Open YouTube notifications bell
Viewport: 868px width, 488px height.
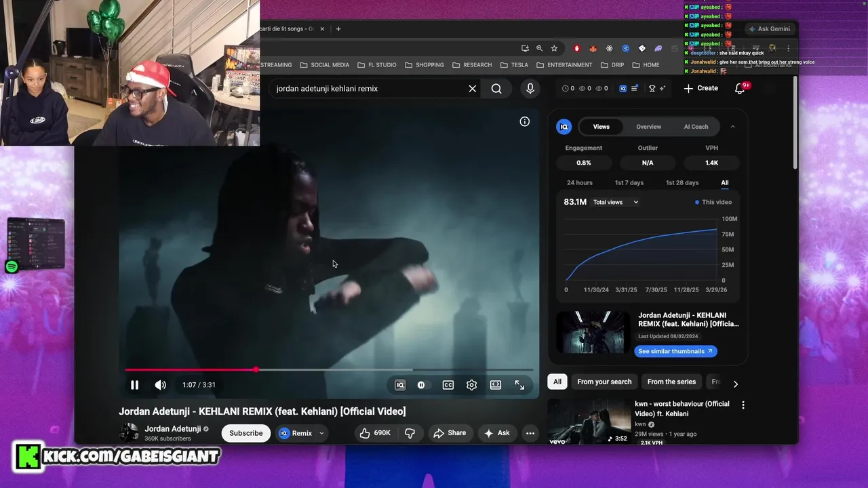click(x=740, y=89)
